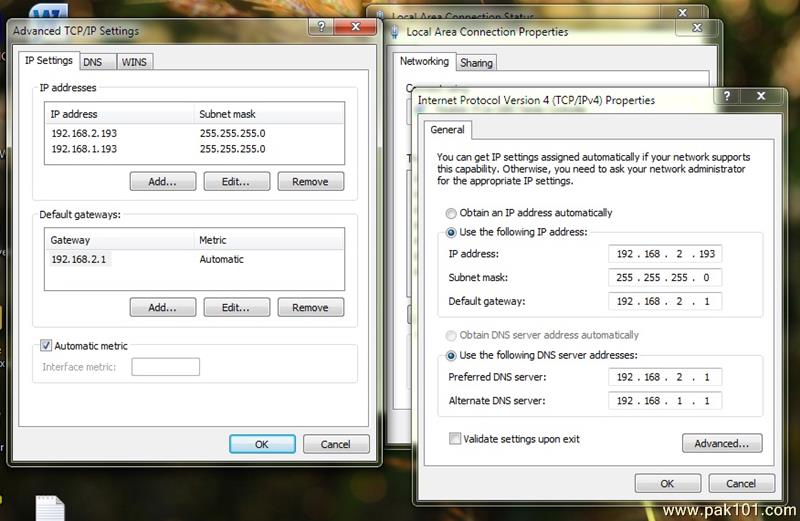Select the 192.168.1.193 row in IP addresses

(85, 149)
